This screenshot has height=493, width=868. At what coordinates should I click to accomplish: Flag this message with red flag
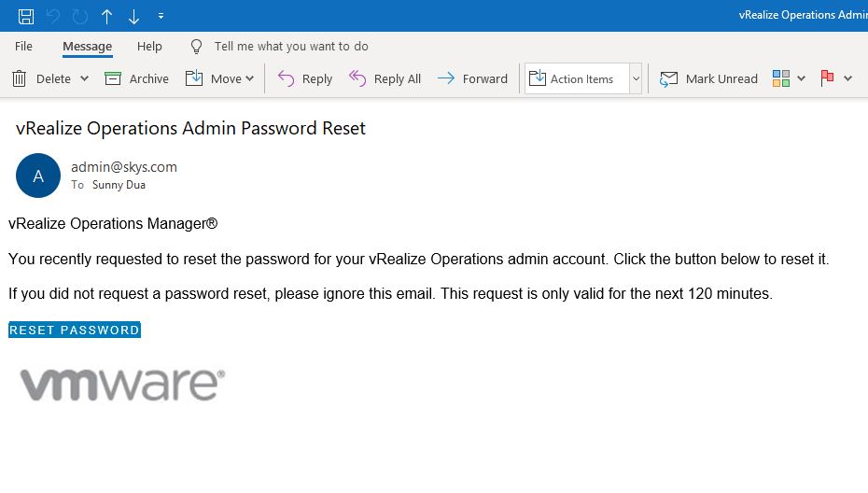coord(827,78)
